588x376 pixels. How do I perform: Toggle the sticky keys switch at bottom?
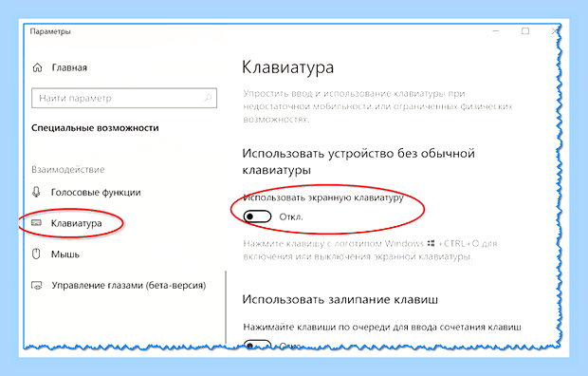[257, 344]
